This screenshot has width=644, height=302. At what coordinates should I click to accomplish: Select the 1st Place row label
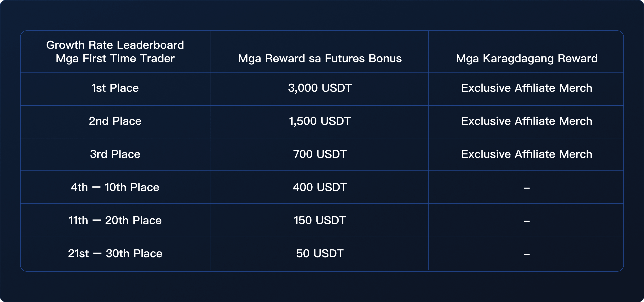(115, 88)
